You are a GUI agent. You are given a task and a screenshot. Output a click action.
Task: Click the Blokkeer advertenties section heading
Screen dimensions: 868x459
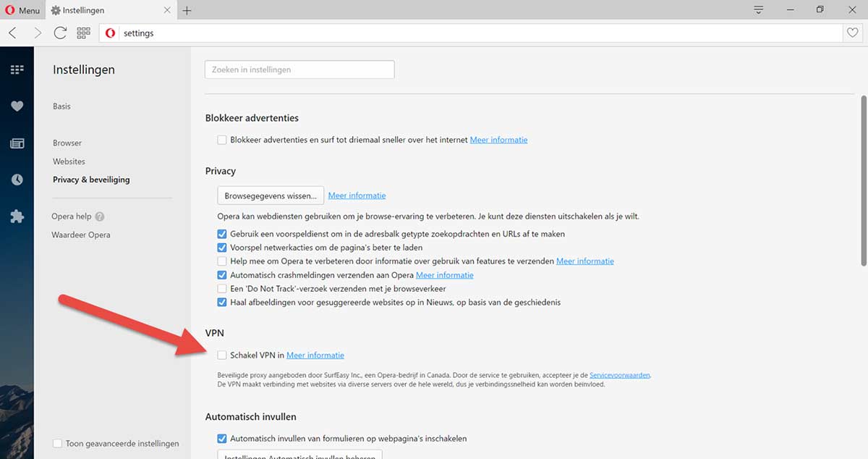tap(252, 118)
